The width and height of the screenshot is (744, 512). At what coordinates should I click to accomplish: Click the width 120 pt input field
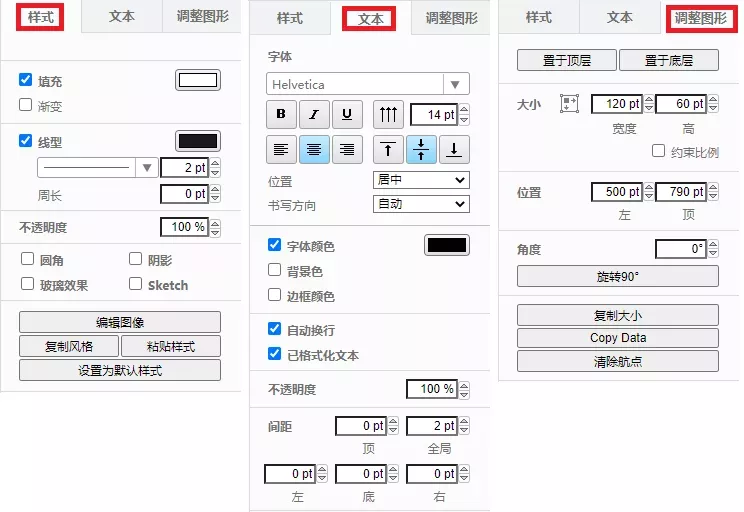617,103
